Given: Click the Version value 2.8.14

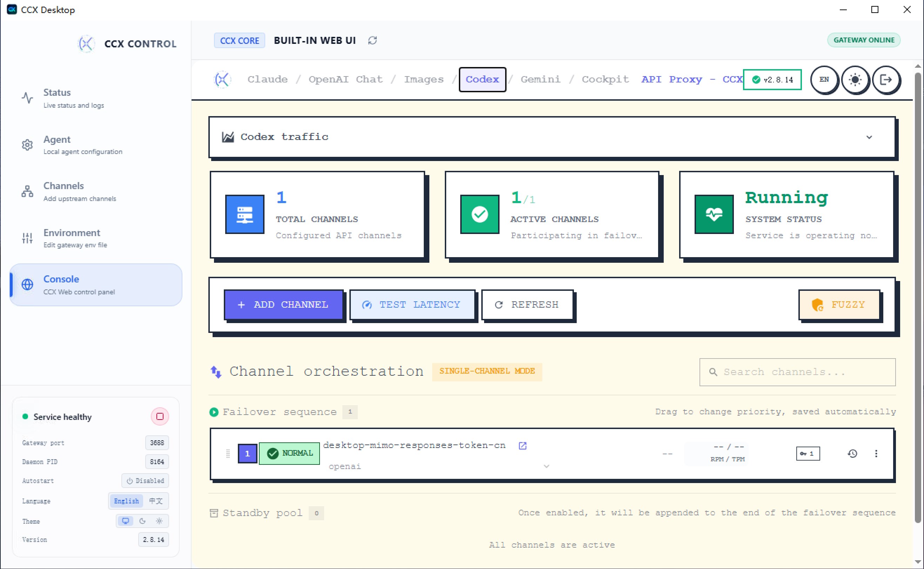Looking at the screenshot, I should click(x=154, y=540).
